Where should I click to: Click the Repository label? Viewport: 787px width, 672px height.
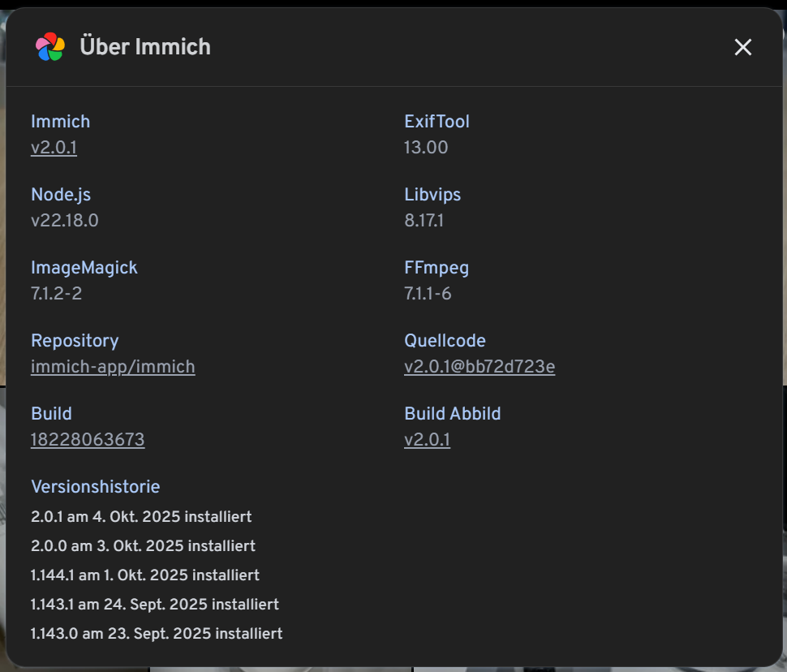tap(75, 341)
